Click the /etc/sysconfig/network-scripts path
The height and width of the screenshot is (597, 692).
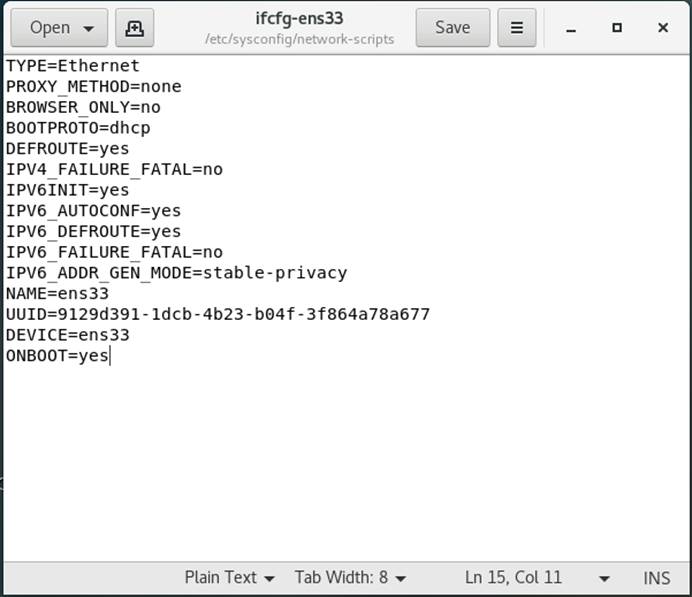point(299,39)
